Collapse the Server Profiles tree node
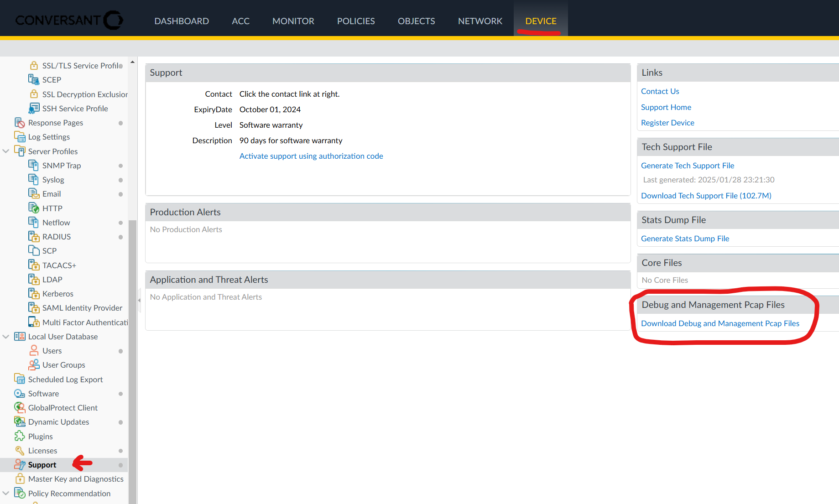The image size is (839, 504). (x=6, y=151)
